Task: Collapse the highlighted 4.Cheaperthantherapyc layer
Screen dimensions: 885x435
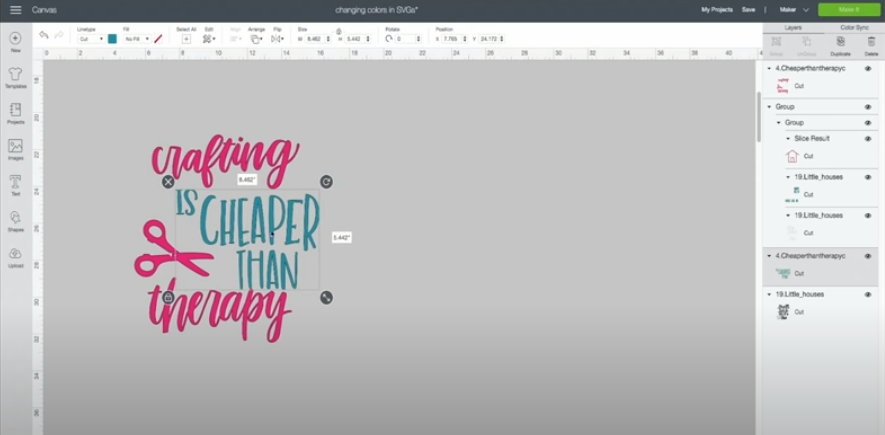Action: [769, 256]
